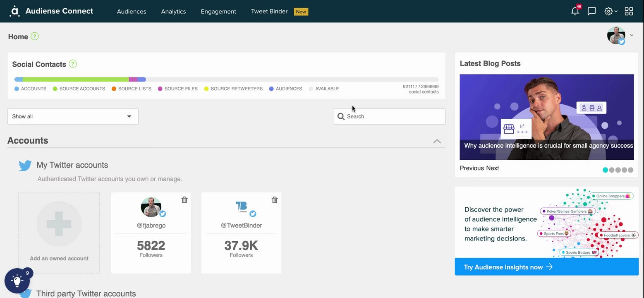Open the Engagement menu
The height and width of the screenshot is (298, 644).
point(218,12)
